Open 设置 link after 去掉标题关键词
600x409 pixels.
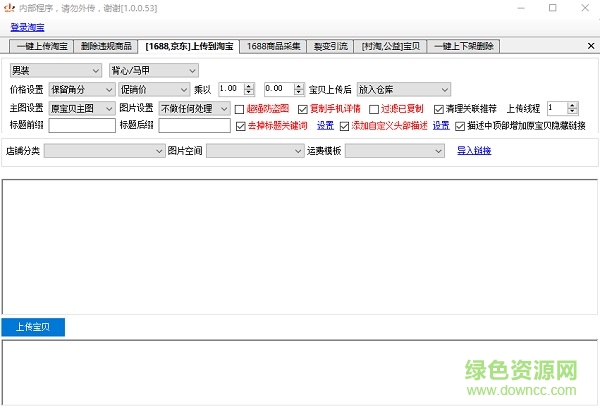325,125
